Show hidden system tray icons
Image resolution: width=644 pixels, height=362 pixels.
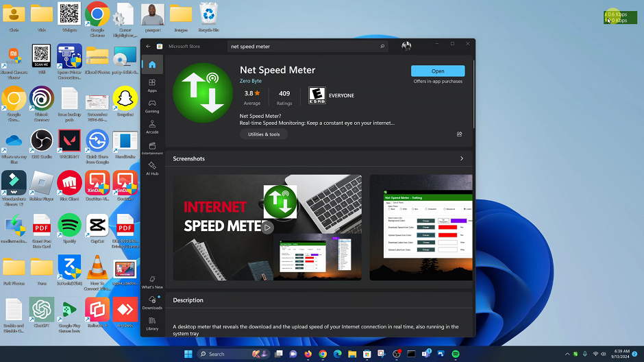(x=567, y=354)
